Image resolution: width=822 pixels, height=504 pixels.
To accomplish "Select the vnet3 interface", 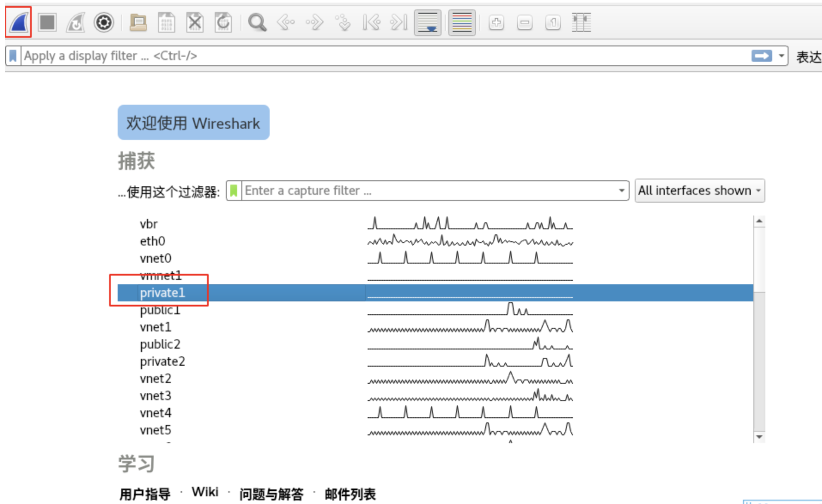I will [x=155, y=395].
